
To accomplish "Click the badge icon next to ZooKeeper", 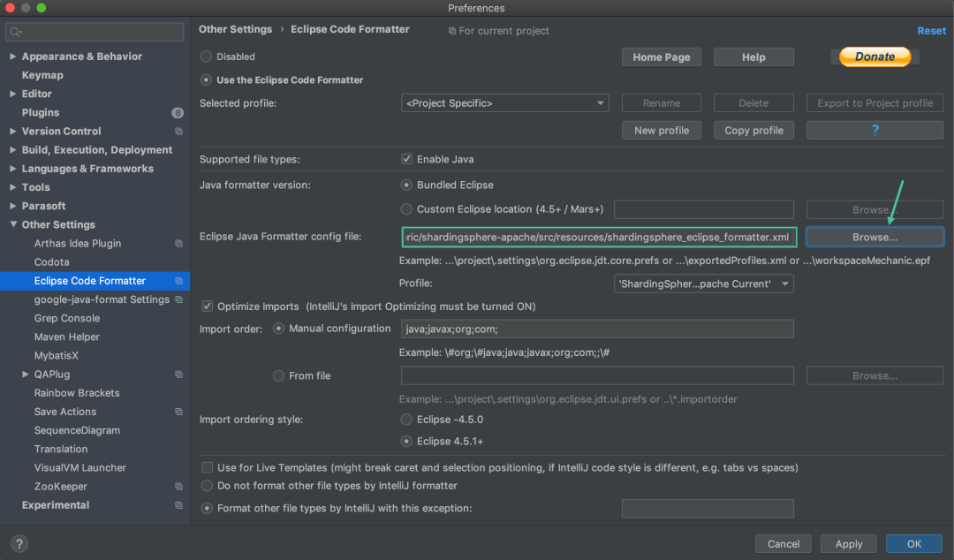I will click(x=179, y=486).
